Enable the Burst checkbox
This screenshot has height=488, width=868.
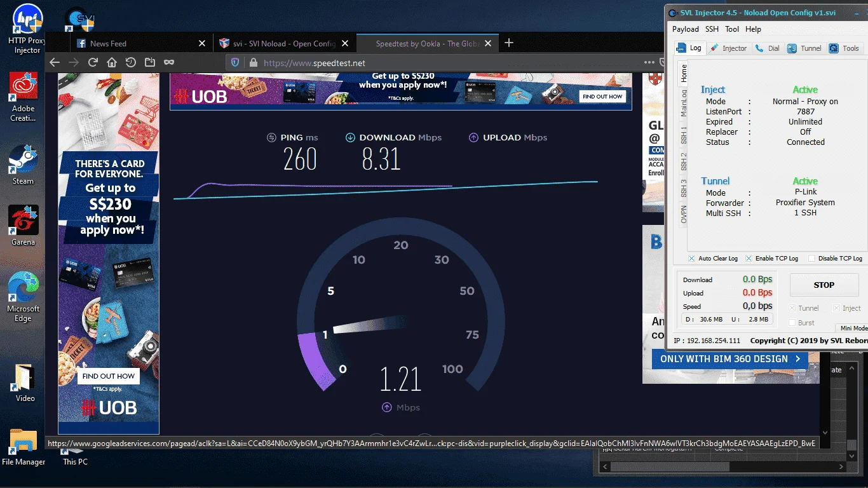[x=792, y=323]
